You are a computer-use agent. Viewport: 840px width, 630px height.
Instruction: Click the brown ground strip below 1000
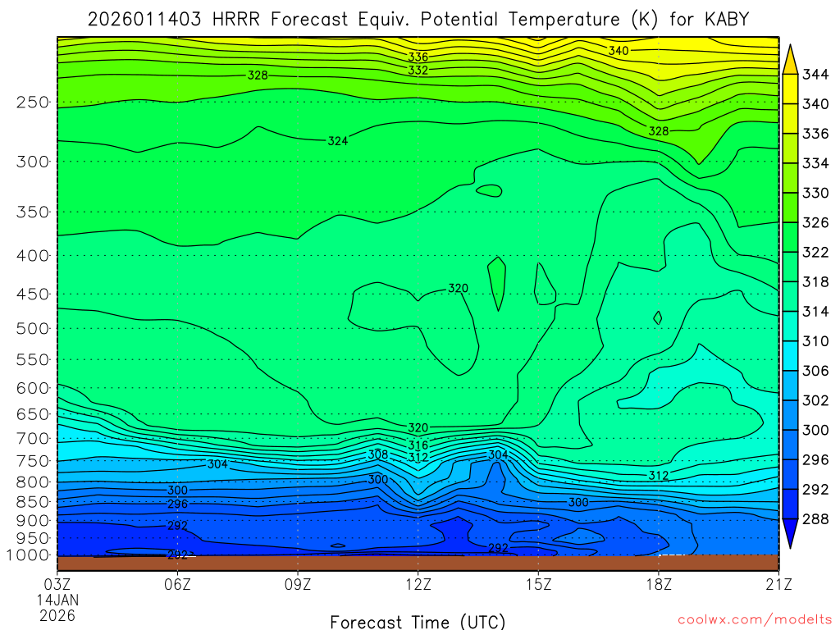point(418,563)
